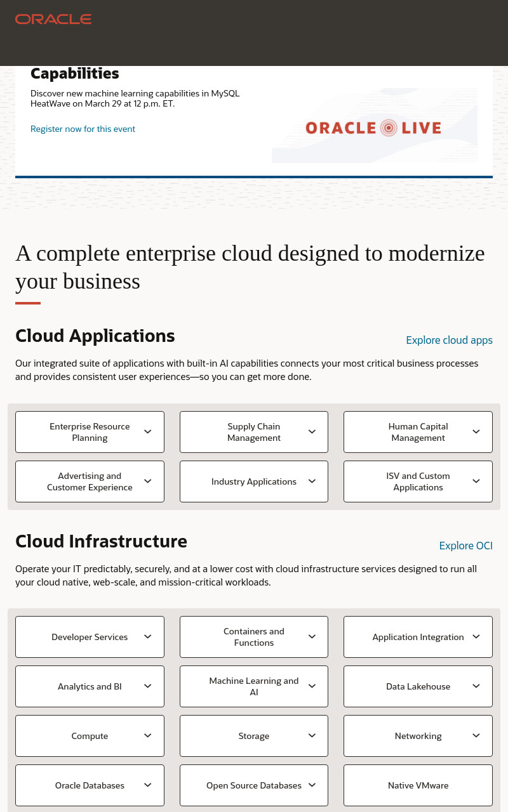
Task: Expand Supply Chain Management dropdown
Action: pyautogui.click(x=254, y=432)
